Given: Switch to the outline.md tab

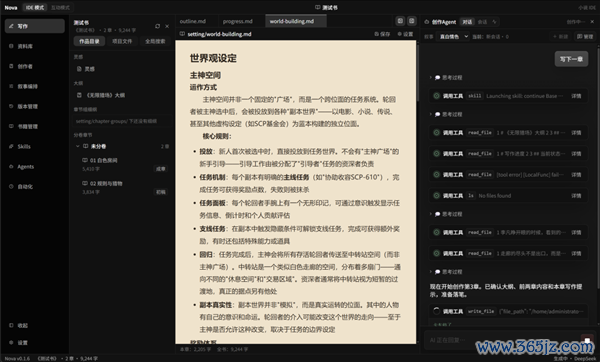Looking at the screenshot, I should (x=192, y=21).
